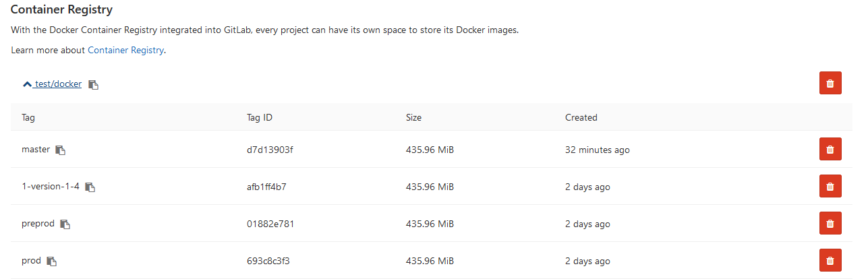Copy the master tag path
868x279 pixels.
pos(61,150)
